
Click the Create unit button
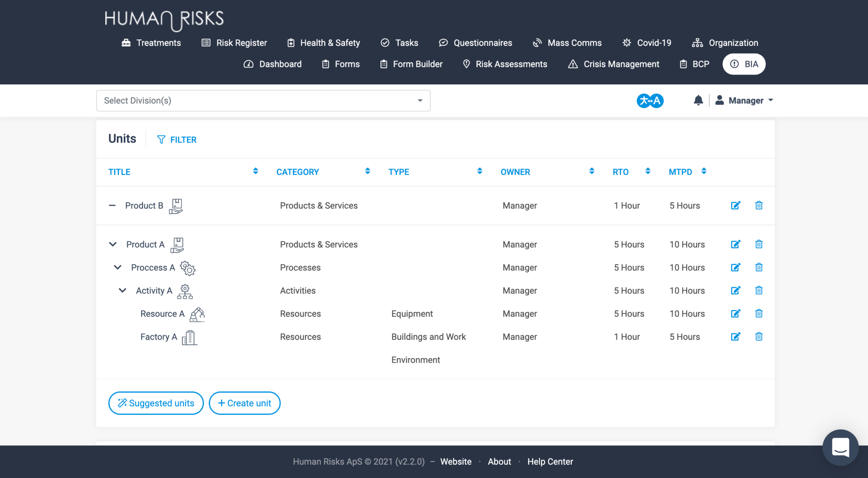coord(245,403)
